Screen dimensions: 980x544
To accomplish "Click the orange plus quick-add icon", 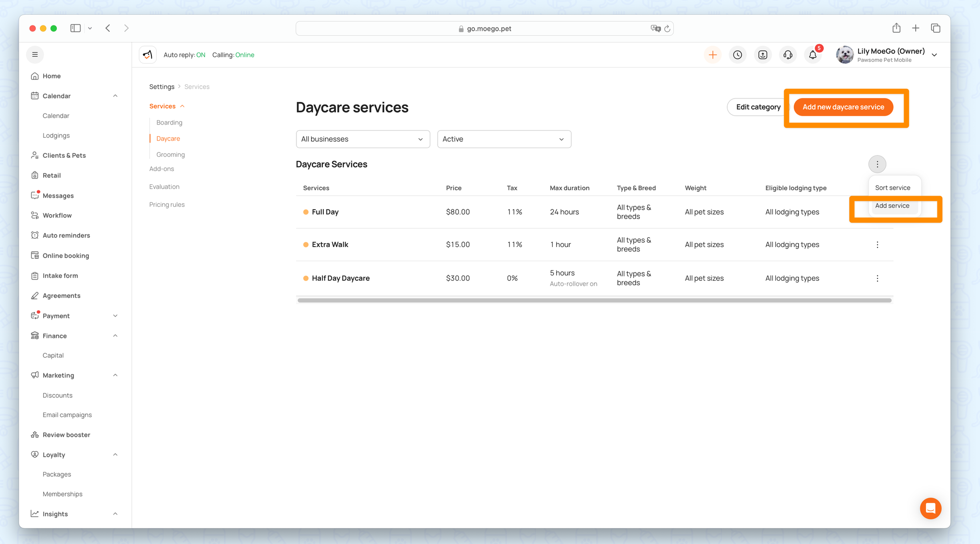I will tap(712, 55).
